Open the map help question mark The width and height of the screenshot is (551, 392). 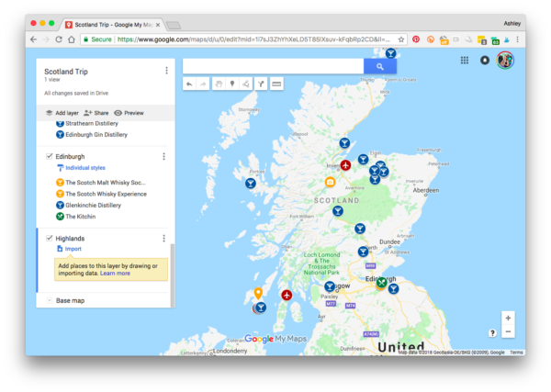point(492,333)
